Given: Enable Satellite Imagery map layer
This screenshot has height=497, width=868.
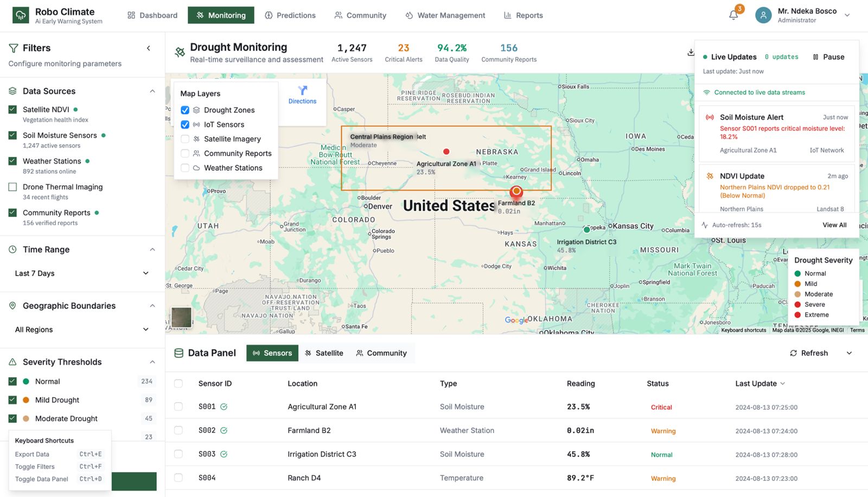Looking at the screenshot, I should point(185,139).
